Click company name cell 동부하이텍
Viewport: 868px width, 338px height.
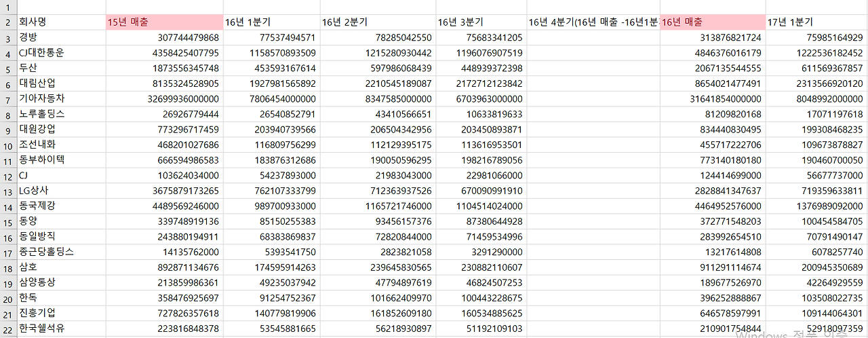click(61, 159)
